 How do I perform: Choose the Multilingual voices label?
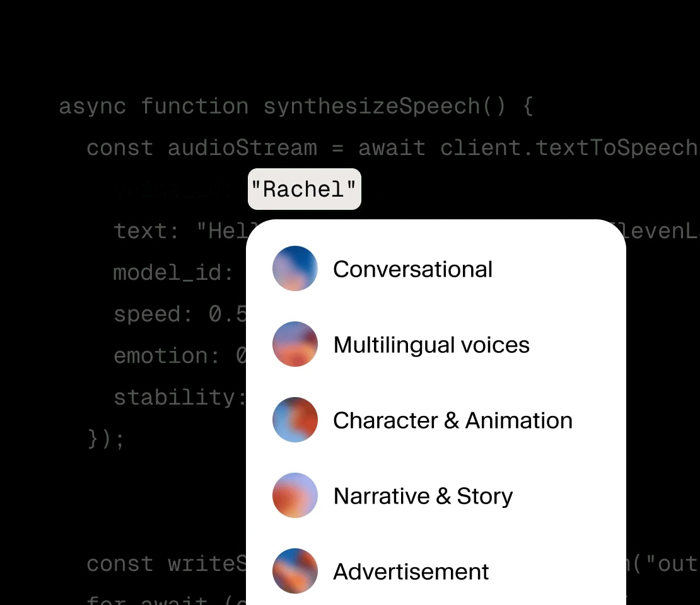coord(431,345)
